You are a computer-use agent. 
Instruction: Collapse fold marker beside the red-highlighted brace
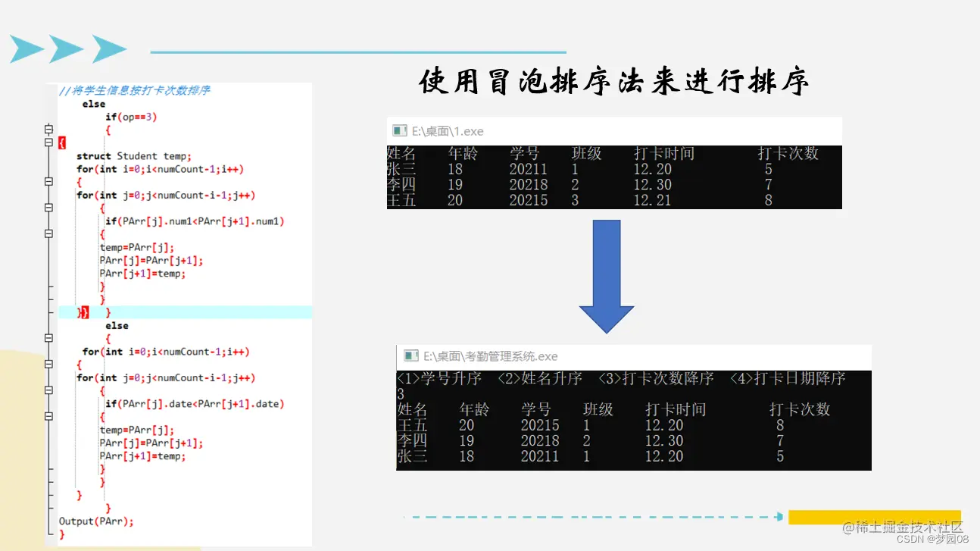48,142
